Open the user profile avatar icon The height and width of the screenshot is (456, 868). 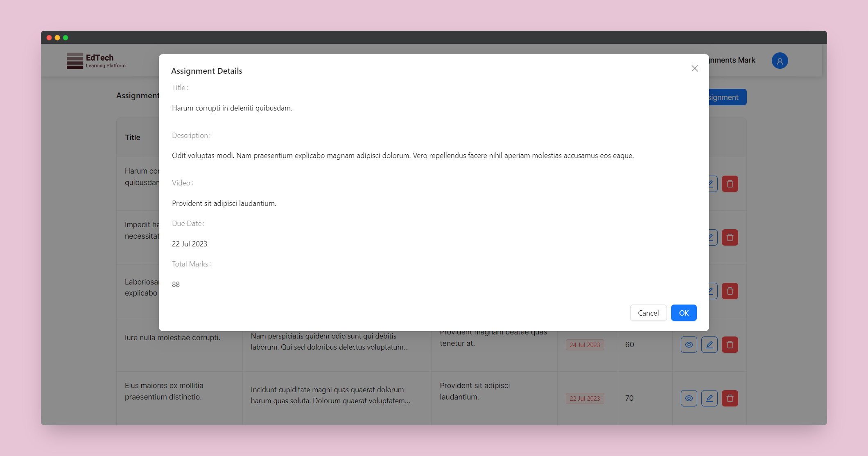[780, 61]
